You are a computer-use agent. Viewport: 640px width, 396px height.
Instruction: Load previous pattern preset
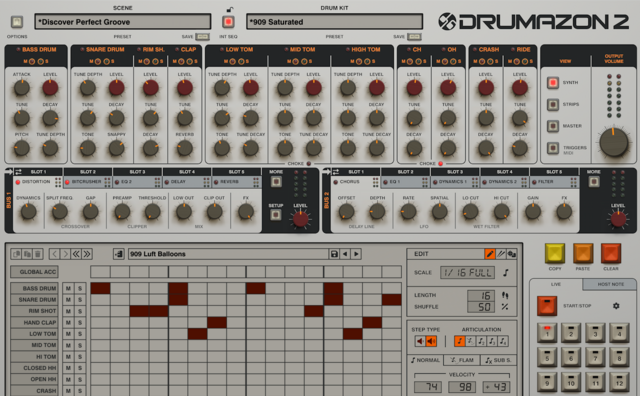345,254
